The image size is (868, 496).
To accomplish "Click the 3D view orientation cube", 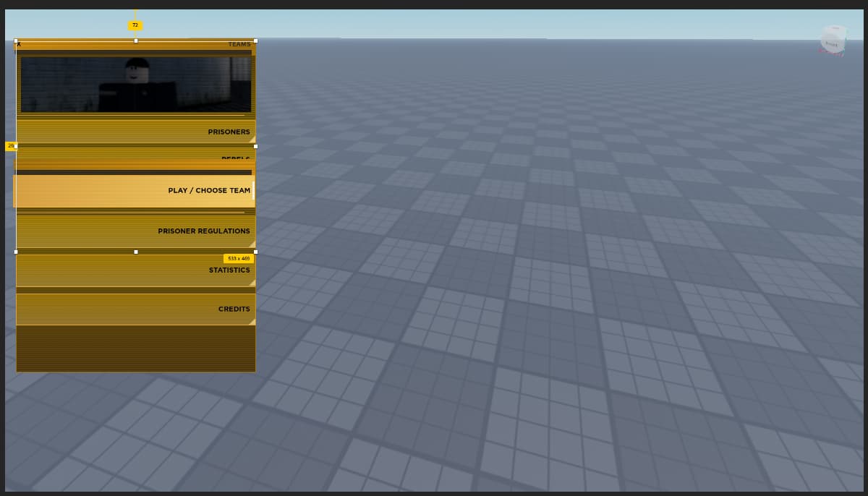I will pos(833,40).
